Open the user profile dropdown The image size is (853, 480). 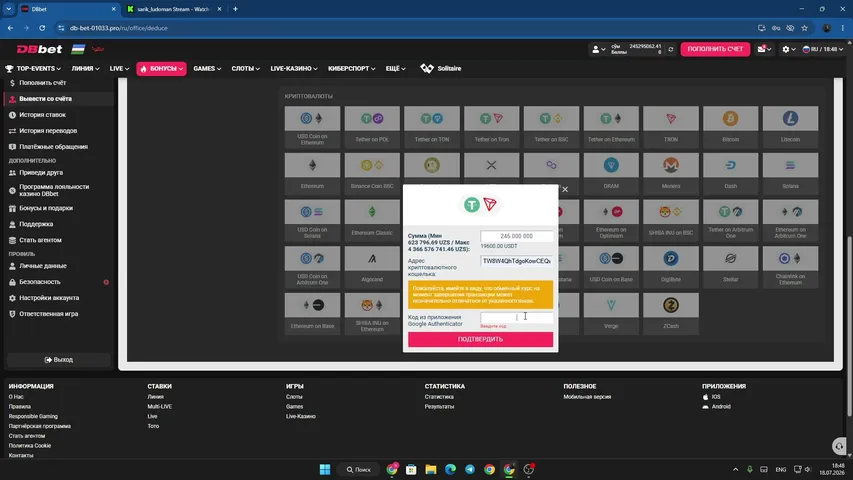click(x=598, y=49)
